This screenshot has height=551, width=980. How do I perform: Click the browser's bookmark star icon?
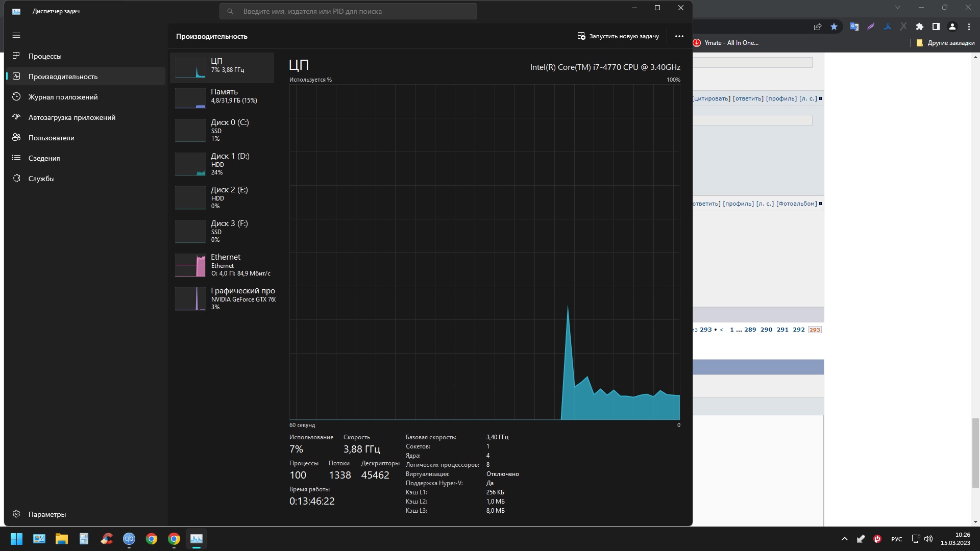click(834, 27)
